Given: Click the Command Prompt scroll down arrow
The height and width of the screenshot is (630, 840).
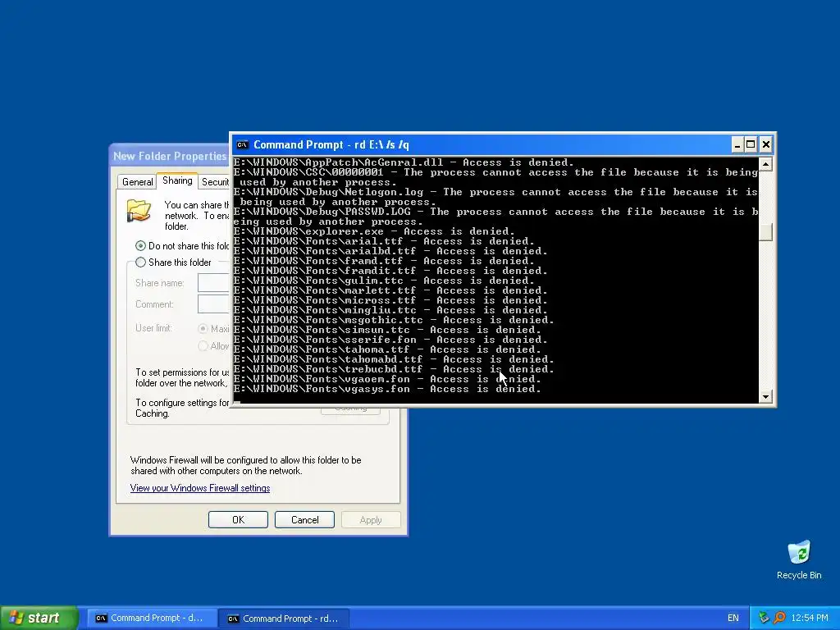Looking at the screenshot, I should coord(765,396).
